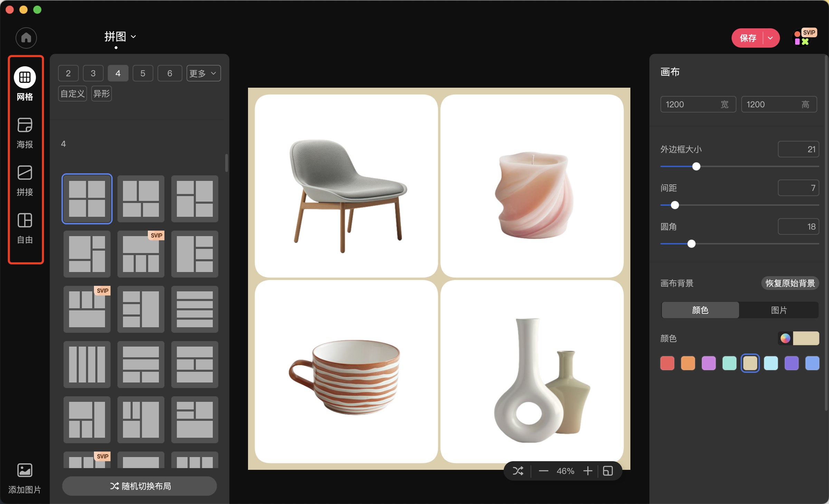
Task: Click the Home icon button
Action: click(x=26, y=38)
